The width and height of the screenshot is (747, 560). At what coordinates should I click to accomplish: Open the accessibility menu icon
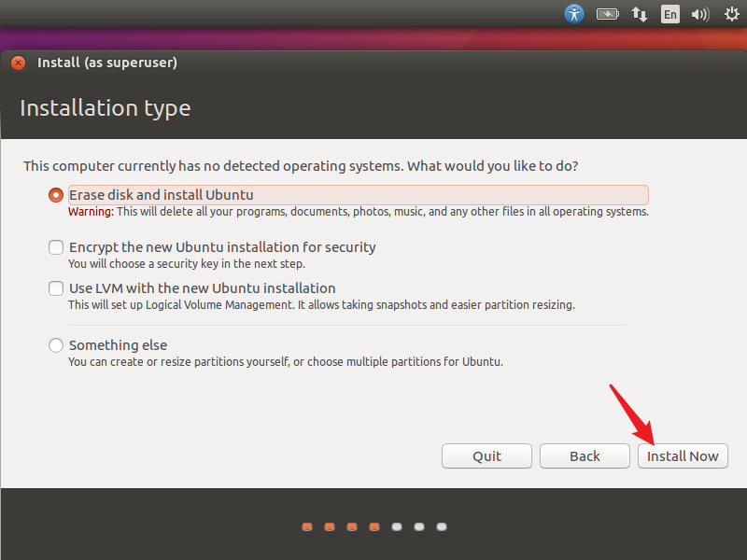coord(574,14)
